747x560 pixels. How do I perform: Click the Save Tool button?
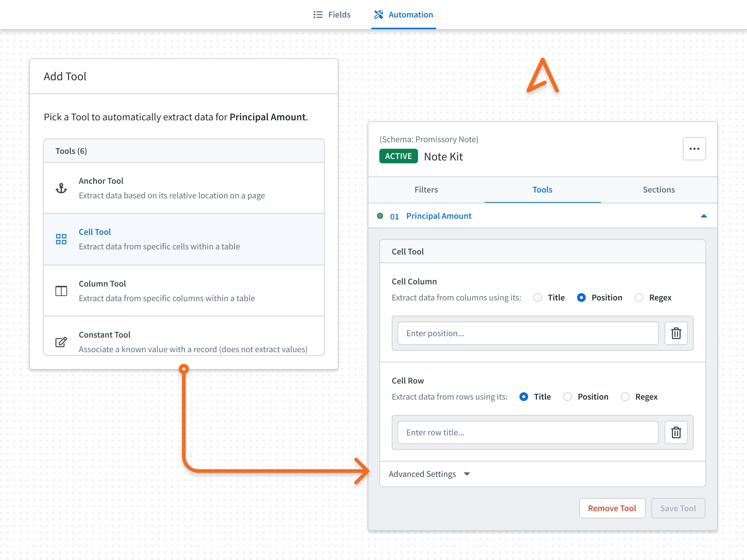pos(678,508)
